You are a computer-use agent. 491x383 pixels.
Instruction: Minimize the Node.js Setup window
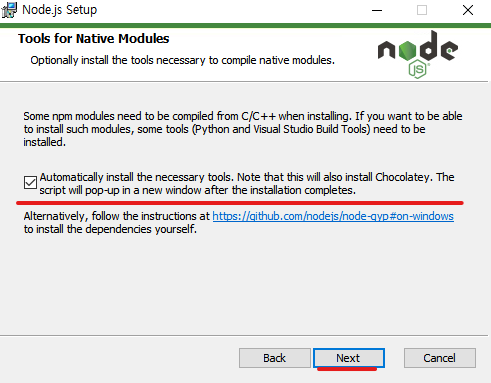(x=377, y=10)
